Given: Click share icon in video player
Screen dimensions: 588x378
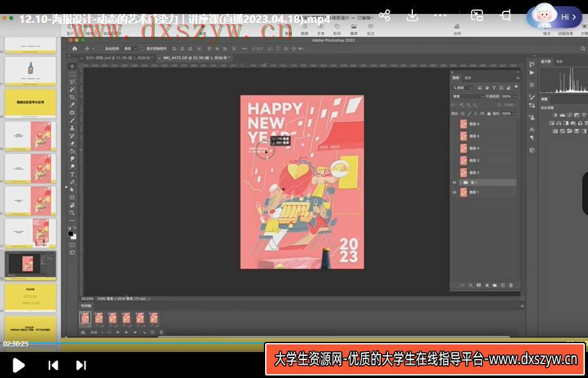Looking at the screenshot, I should coord(384,15).
